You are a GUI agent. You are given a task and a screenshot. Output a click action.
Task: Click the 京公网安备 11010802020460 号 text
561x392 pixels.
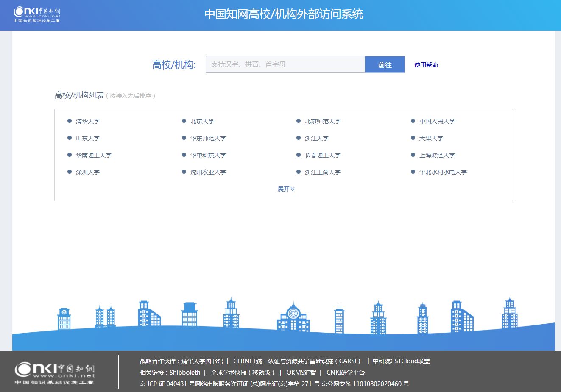pos(366,384)
